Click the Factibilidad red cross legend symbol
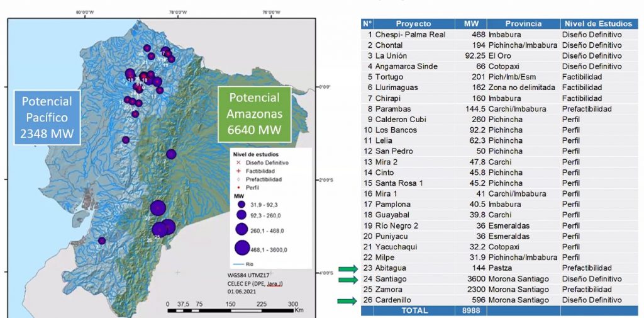Screen dimensions: 644x318 tap(237, 171)
